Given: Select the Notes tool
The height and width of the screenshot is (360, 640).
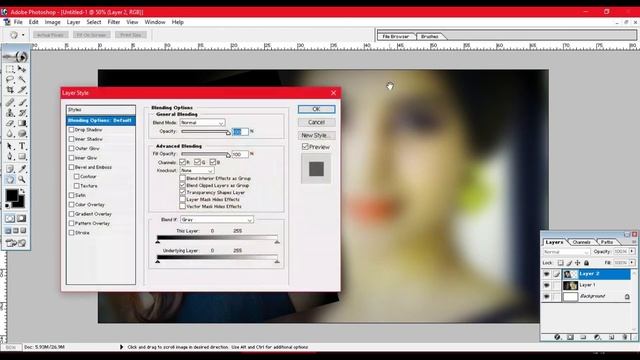Looking at the screenshot, I should click(10, 169).
